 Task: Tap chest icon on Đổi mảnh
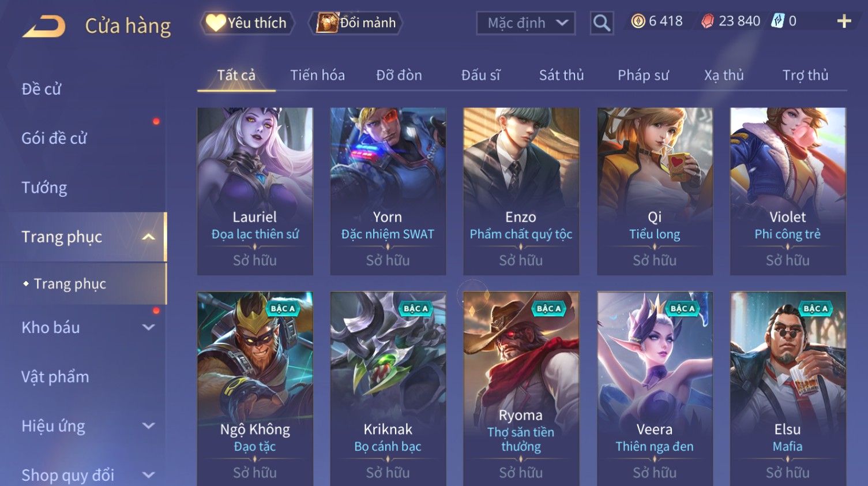(326, 23)
